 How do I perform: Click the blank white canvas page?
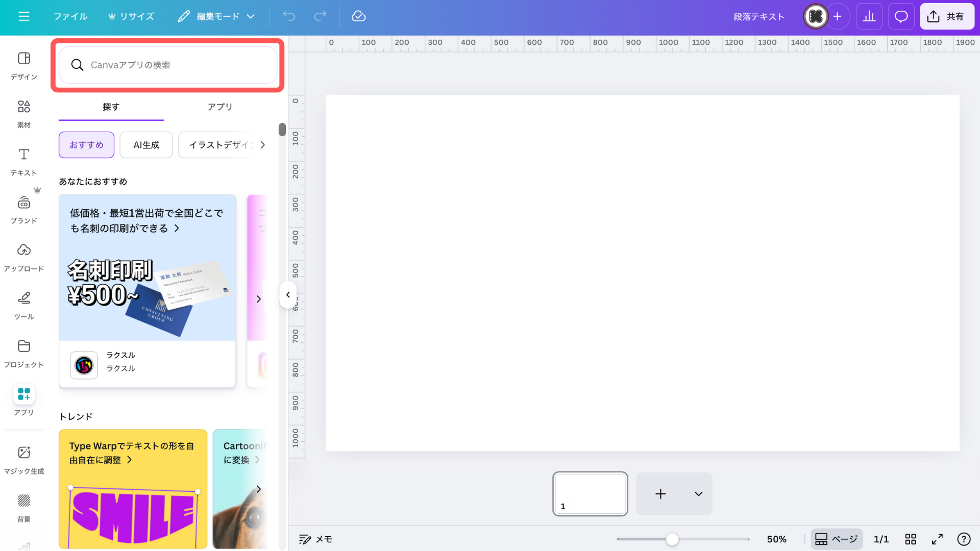tap(643, 273)
